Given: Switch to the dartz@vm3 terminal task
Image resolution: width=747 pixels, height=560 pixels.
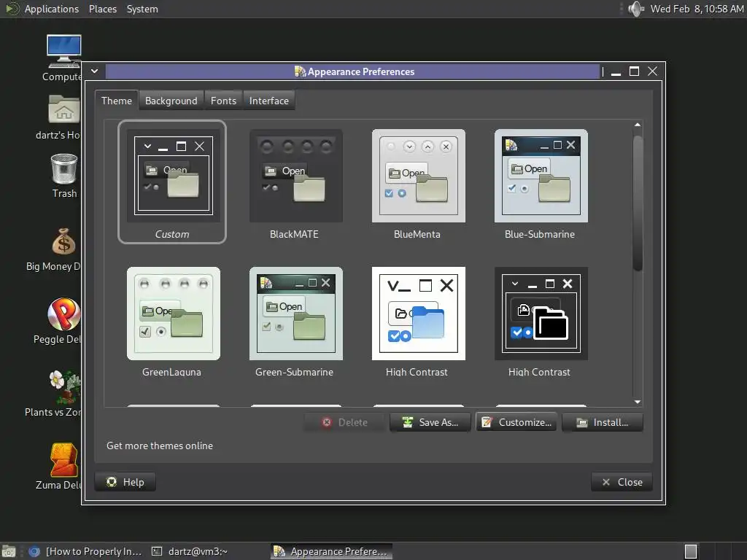Looking at the screenshot, I should [x=190, y=551].
